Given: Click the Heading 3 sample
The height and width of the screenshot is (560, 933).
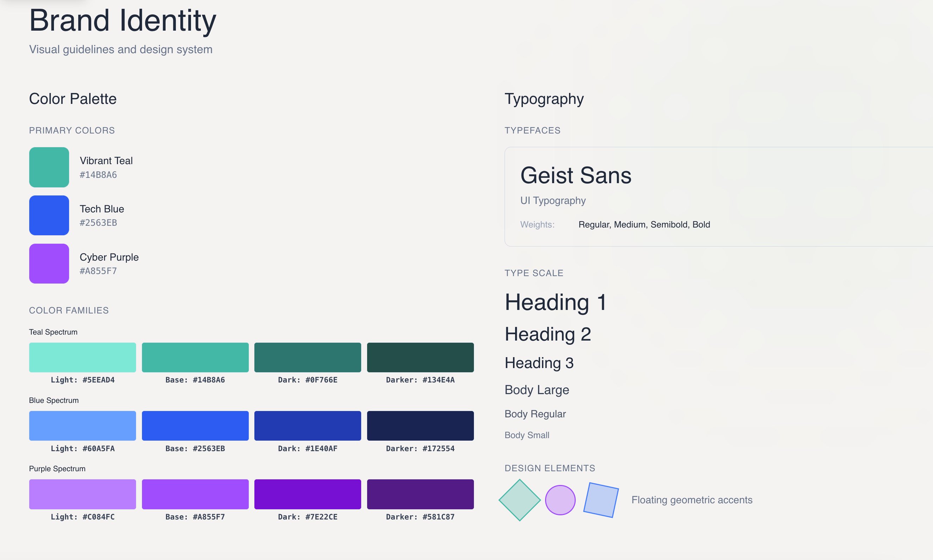Looking at the screenshot, I should click(x=539, y=363).
